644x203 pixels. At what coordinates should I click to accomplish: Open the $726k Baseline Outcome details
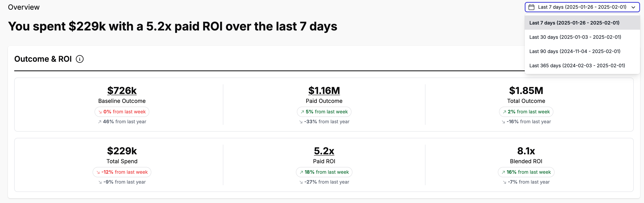(x=122, y=90)
